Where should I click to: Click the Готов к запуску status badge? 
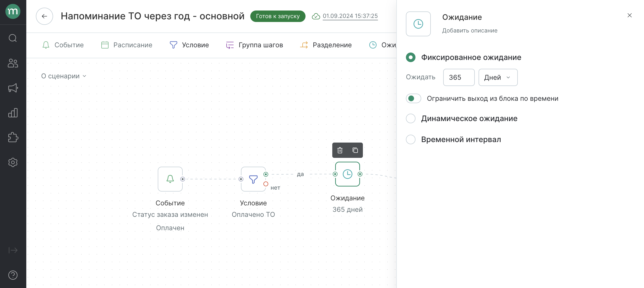[278, 16]
